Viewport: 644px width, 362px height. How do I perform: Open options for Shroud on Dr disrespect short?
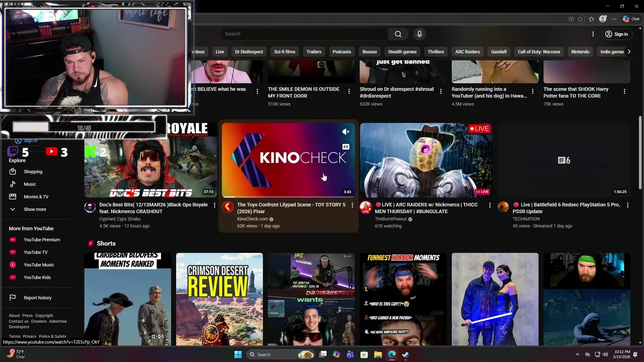(x=441, y=92)
